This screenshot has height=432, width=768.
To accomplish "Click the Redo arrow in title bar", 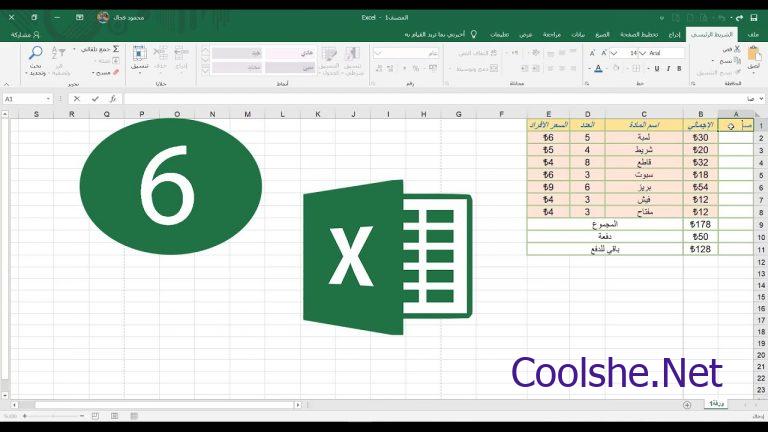I will pyautogui.click(x=739, y=18).
